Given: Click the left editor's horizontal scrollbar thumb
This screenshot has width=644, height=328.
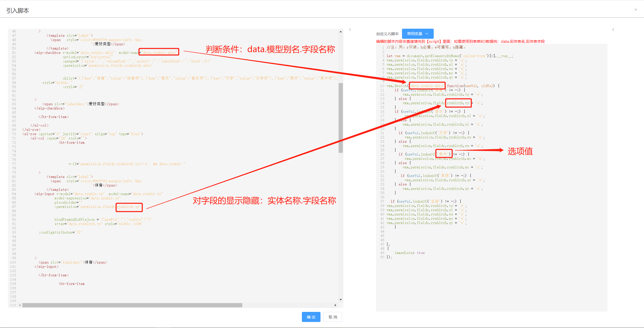Looking at the screenshot, I should (x=132, y=305).
